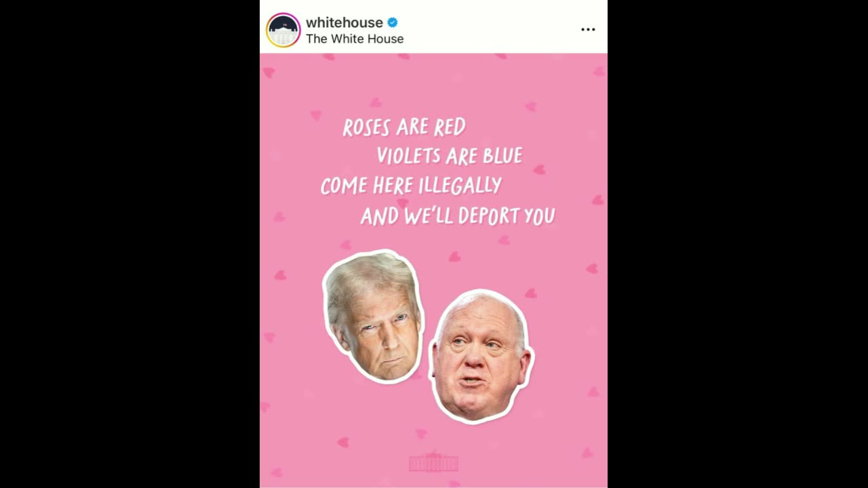Click the face cutout with blond-gray hair
The height and width of the screenshot is (488, 868).
click(374, 317)
